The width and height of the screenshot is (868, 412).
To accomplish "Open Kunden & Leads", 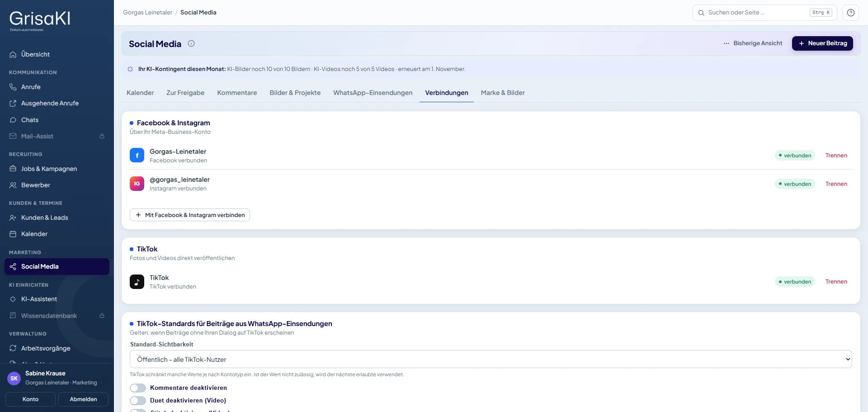I will click(57, 218).
